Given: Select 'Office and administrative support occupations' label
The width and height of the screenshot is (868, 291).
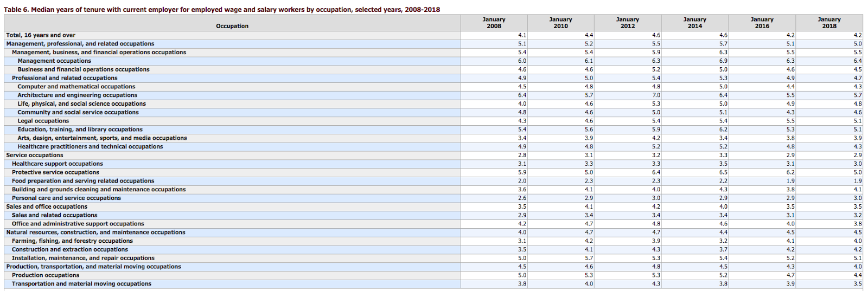Looking at the screenshot, I should (78, 224).
